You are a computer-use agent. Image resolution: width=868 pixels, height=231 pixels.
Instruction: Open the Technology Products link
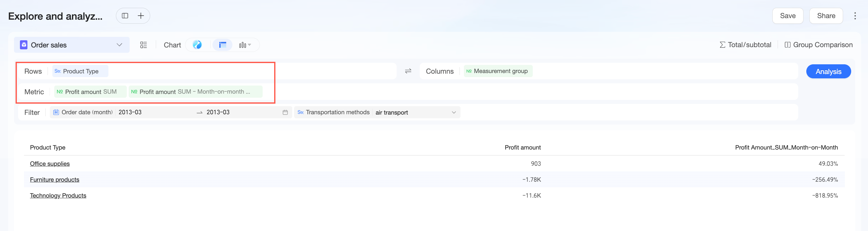point(58,195)
